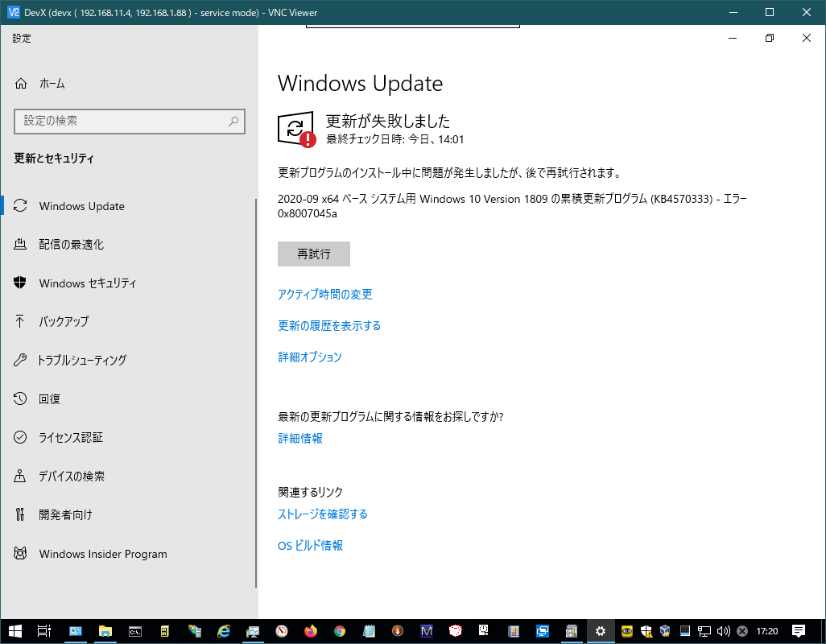Screen dimensions: 826x644
Task: Click the 最終チェック日時 status text
Action: pos(395,139)
